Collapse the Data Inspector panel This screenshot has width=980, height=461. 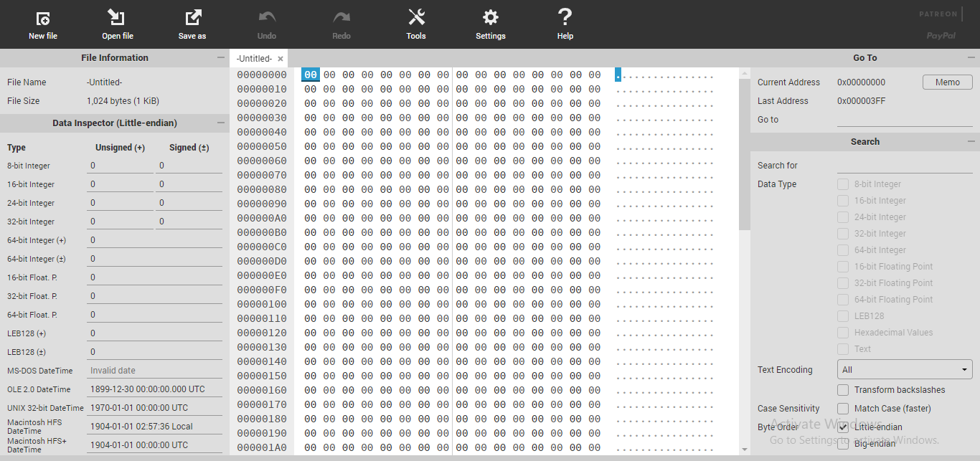[x=220, y=123]
